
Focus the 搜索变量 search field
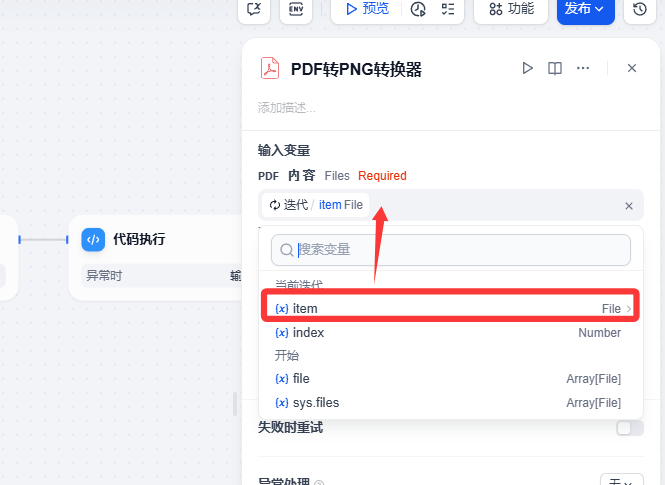click(x=451, y=250)
